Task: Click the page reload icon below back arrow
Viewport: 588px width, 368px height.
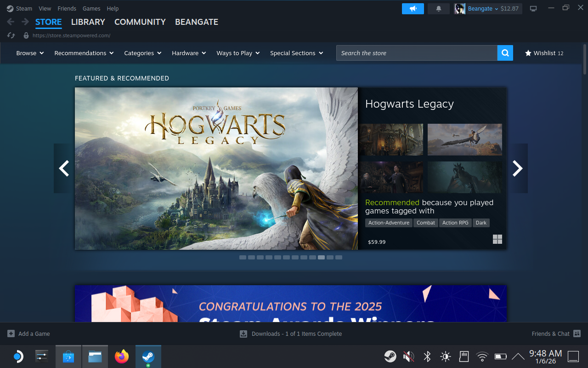Action: [x=10, y=35]
